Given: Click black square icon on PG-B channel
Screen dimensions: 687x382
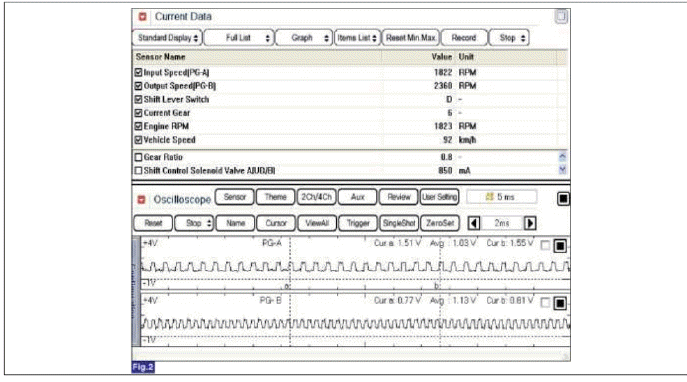Looking at the screenshot, I should pyautogui.click(x=560, y=303).
